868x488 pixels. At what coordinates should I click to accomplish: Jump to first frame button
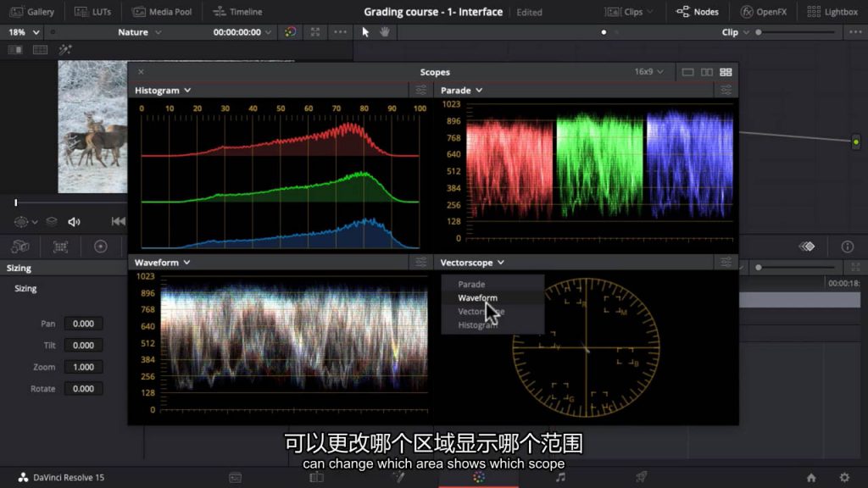pos(119,221)
